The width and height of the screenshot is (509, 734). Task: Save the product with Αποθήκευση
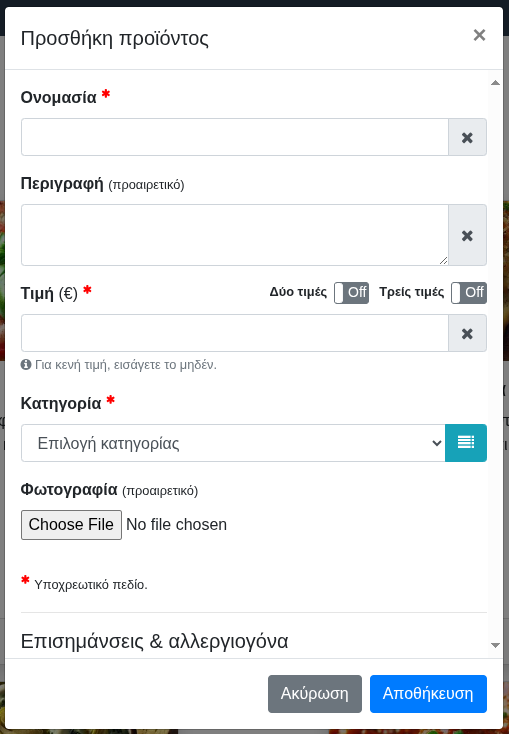click(x=428, y=694)
